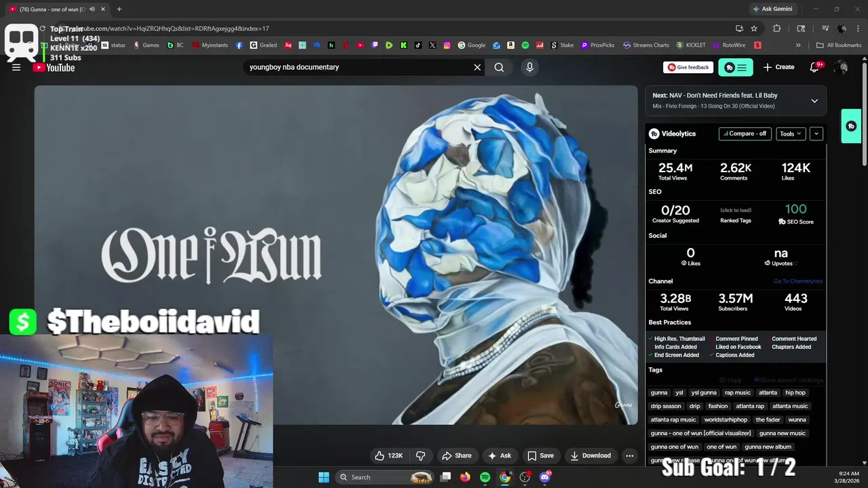
Task: Share the video
Action: click(456, 455)
